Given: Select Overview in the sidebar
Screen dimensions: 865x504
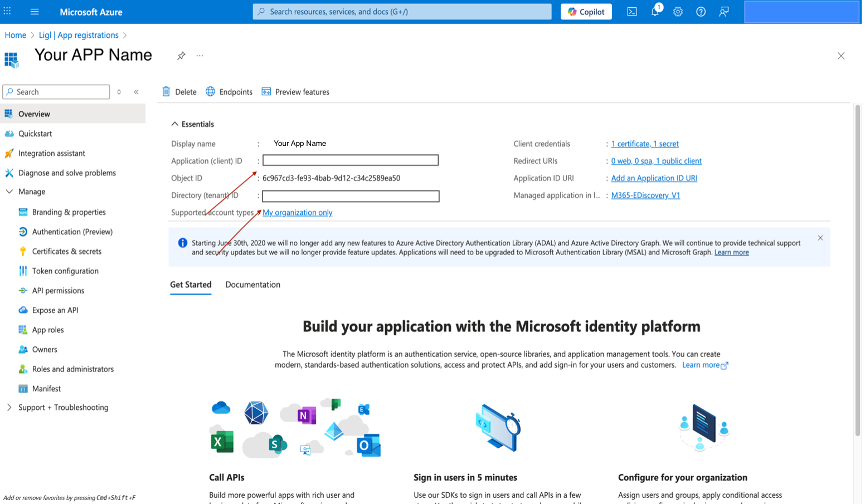Looking at the screenshot, I should (x=73, y=114).
